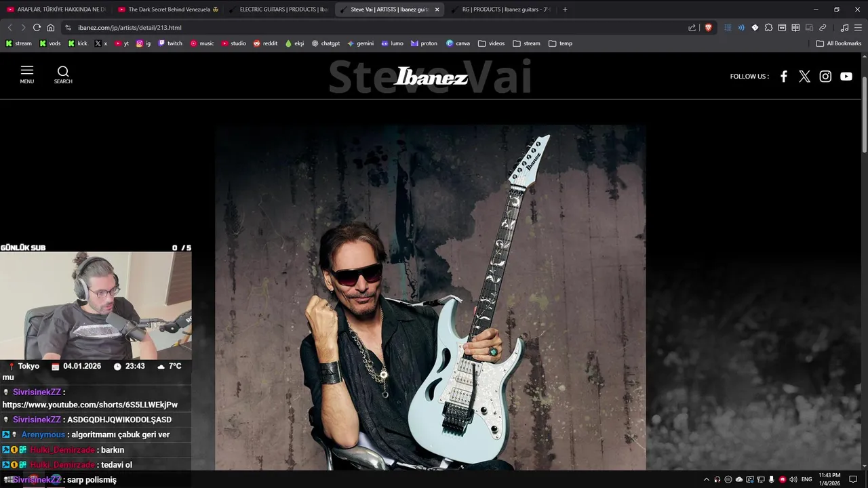Open the canva bookmark
This screenshot has height=488, width=868.
point(458,43)
